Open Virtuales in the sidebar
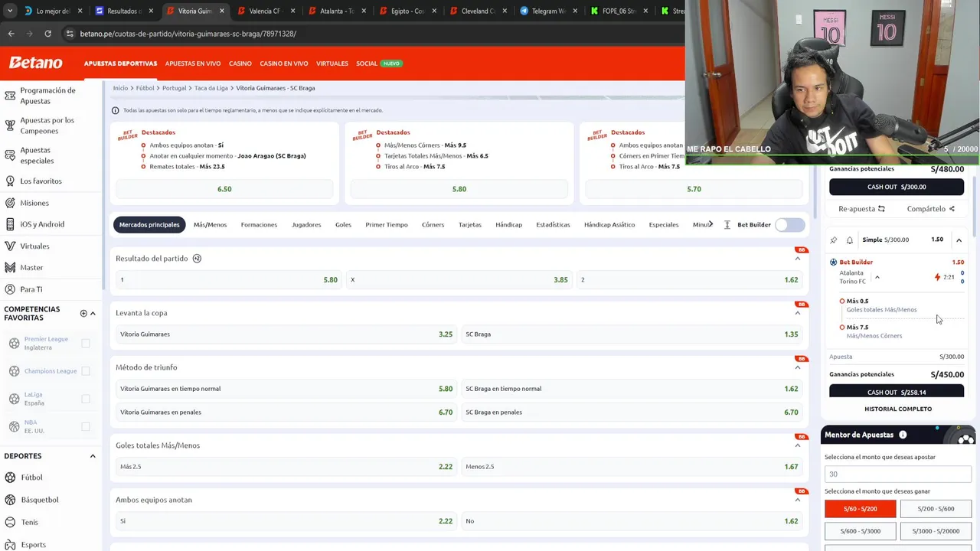The image size is (980, 551). point(34,246)
